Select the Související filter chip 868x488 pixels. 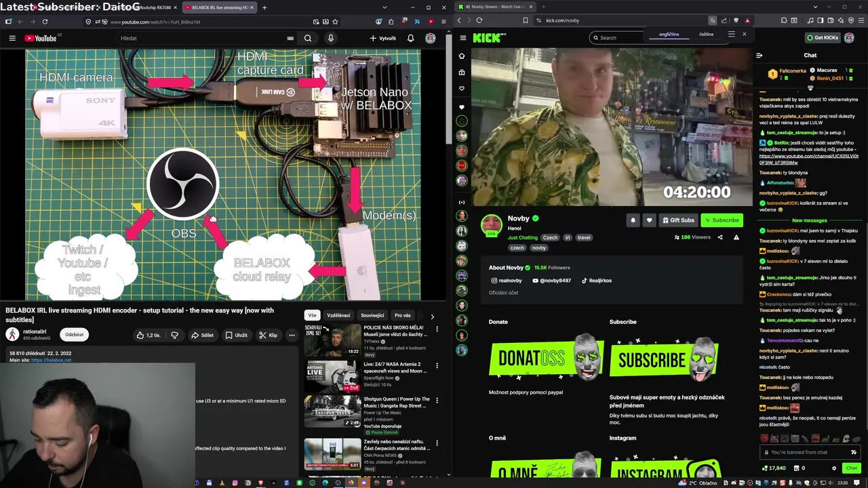click(372, 315)
